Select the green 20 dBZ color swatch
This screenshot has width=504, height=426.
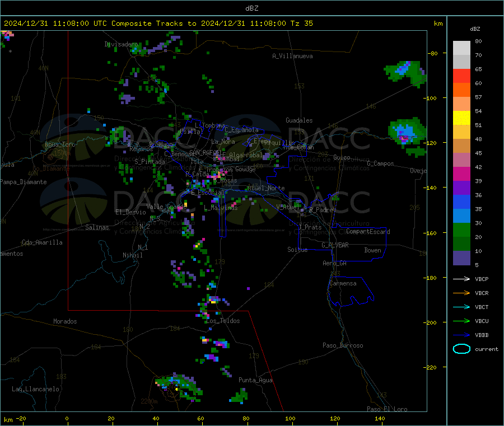461,230
